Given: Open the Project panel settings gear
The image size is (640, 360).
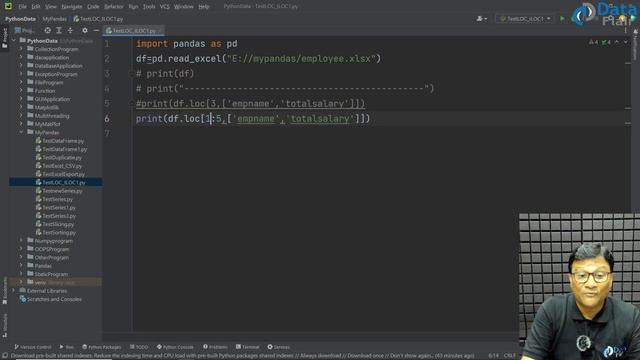Looking at the screenshot, I should [84, 31].
